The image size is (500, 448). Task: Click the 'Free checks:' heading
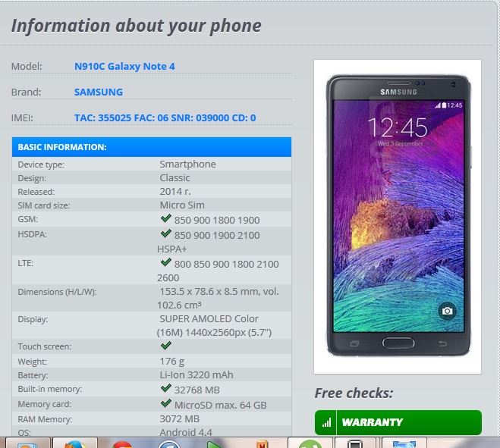tap(354, 393)
